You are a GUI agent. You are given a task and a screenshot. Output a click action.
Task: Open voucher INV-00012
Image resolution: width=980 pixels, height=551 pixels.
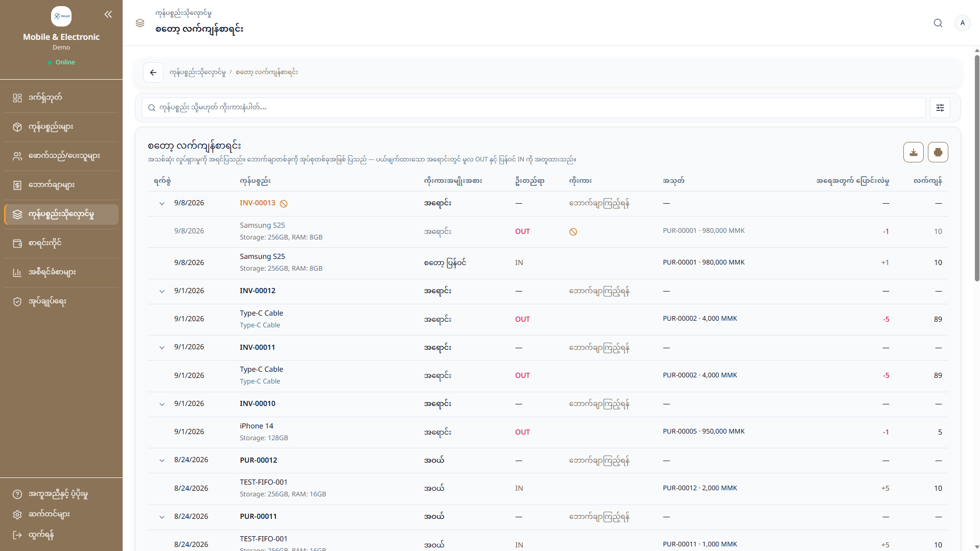coord(258,291)
